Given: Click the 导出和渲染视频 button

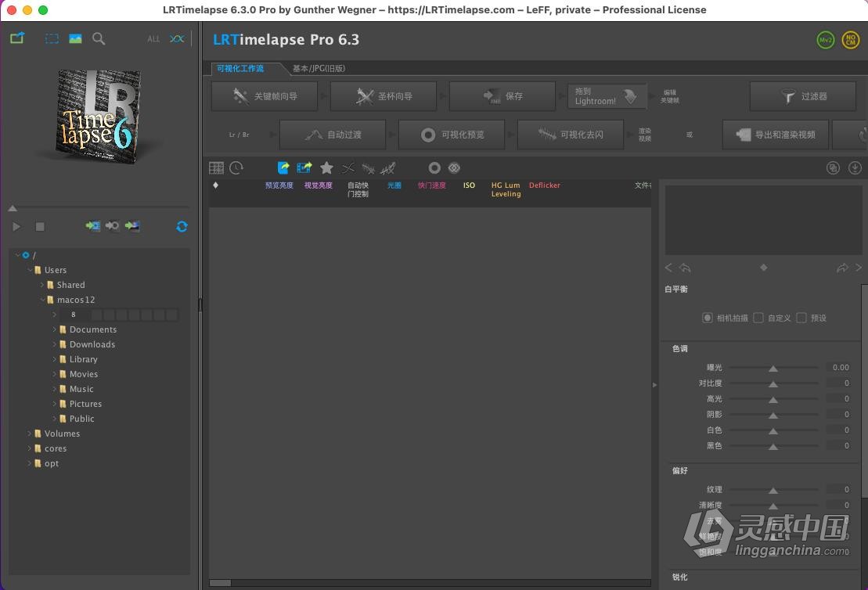Looking at the screenshot, I should coord(776,135).
